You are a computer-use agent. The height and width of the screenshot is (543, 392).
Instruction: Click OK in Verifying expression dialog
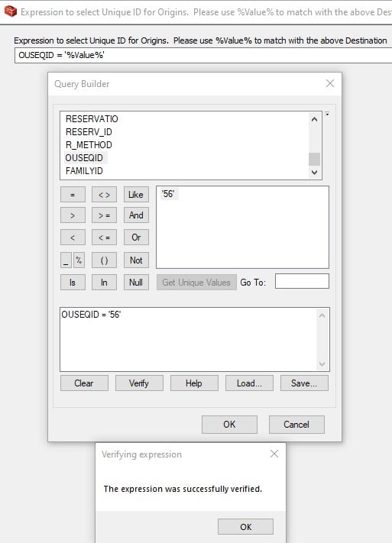point(246,527)
